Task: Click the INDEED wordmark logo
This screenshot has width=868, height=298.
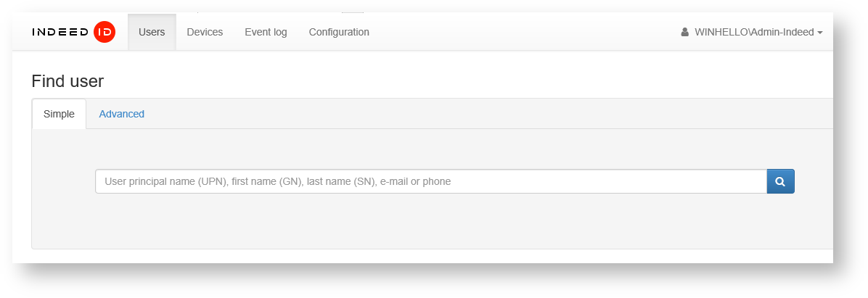Action: point(61,32)
